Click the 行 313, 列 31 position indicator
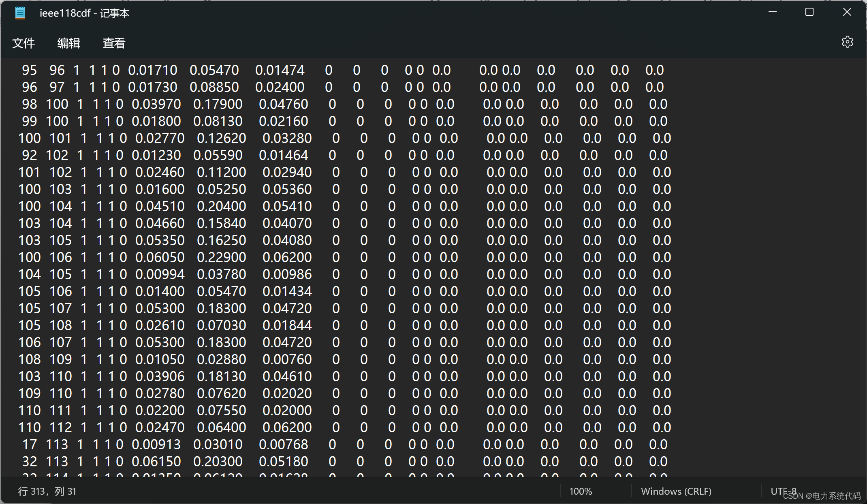Viewport: 867px width, 504px height. coord(47,491)
